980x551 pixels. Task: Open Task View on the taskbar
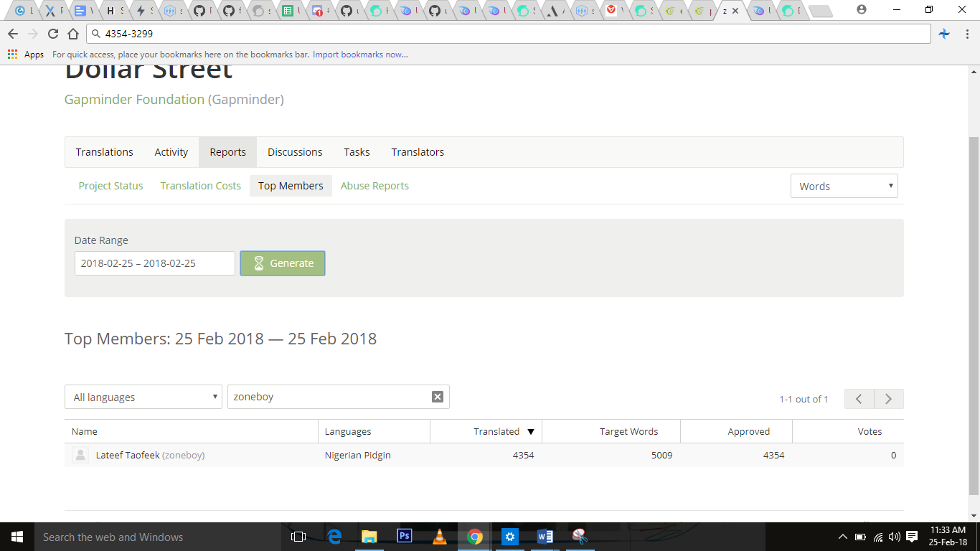point(298,537)
